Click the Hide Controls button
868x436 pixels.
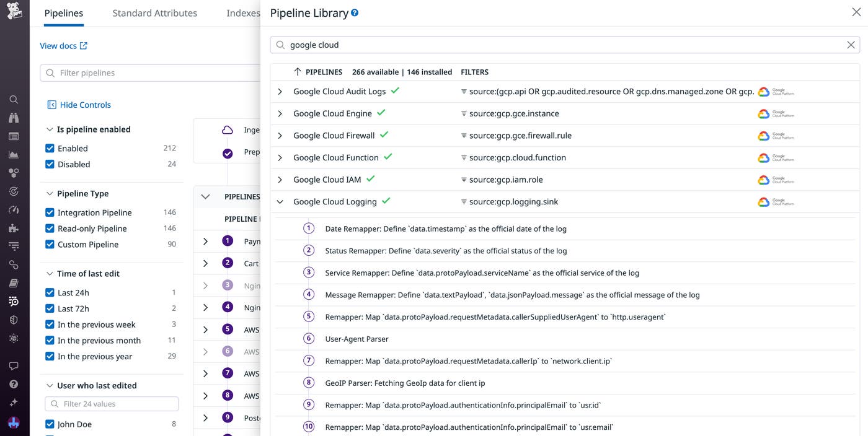click(x=79, y=105)
